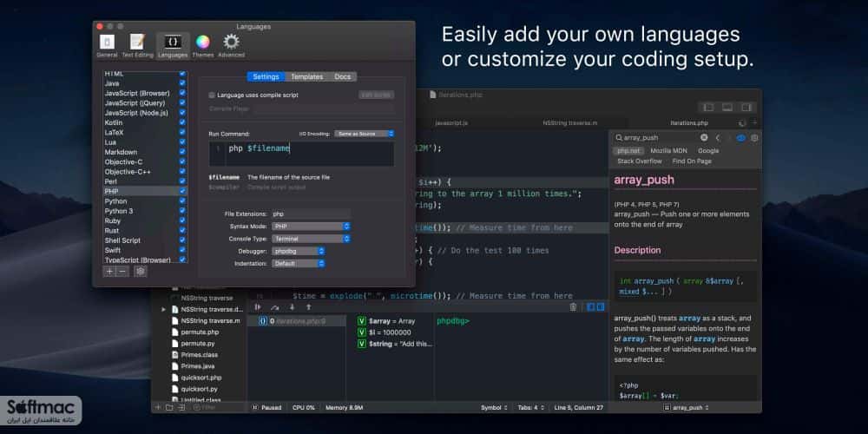Open documentation panel settings gear
Image resolution: width=868 pixels, height=434 pixels.
754,138
